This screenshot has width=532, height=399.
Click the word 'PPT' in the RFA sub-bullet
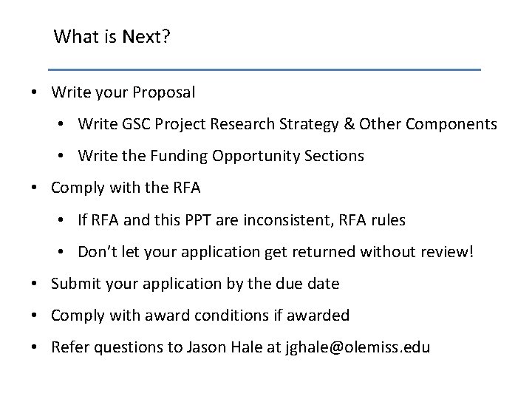pos(198,220)
